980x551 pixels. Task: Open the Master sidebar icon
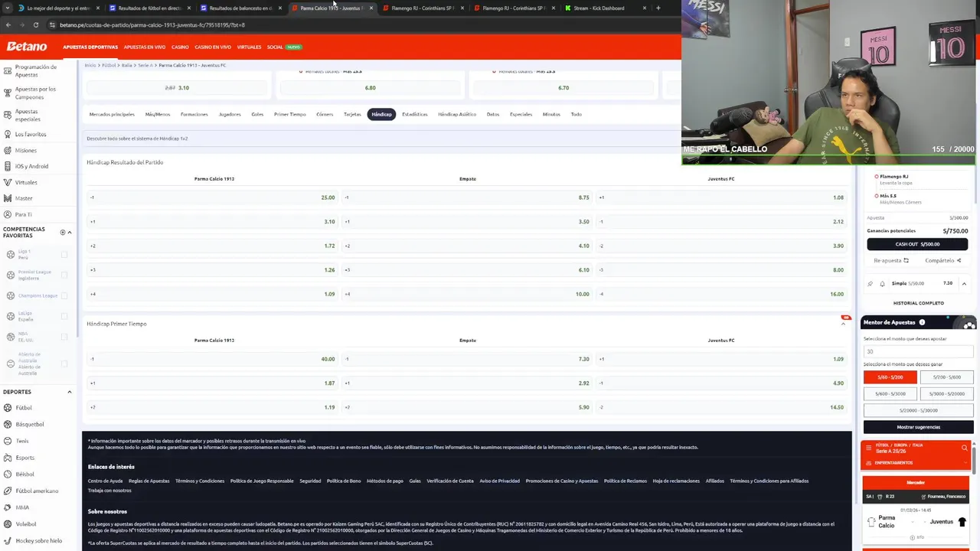(x=8, y=198)
